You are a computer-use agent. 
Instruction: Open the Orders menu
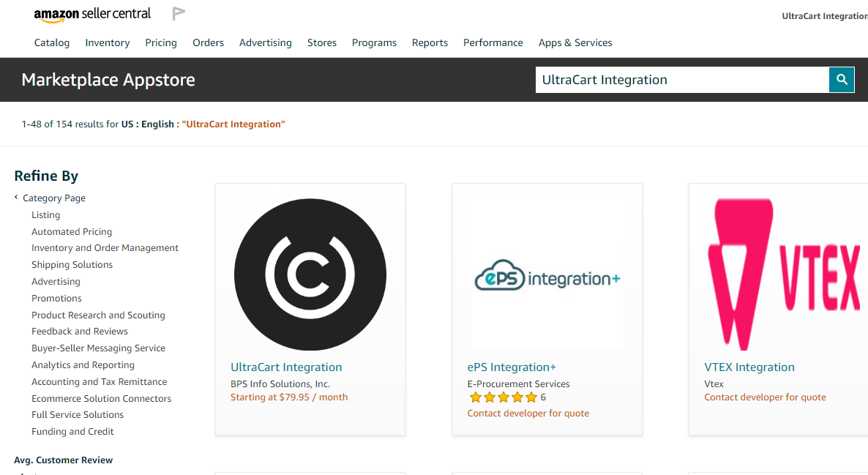208,42
